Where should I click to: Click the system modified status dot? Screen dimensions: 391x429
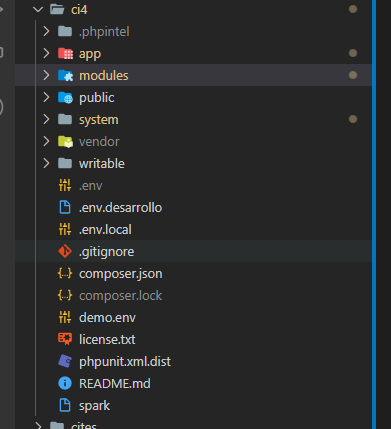point(353,119)
